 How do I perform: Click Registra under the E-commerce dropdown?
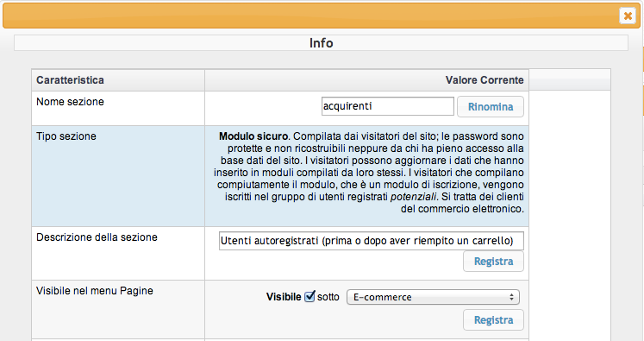click(493, 320)
